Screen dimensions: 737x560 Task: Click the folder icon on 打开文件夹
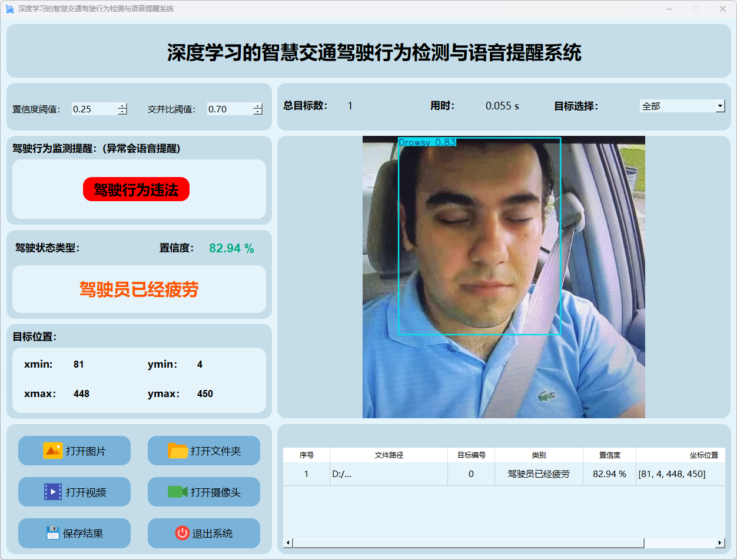pos(178,451)
